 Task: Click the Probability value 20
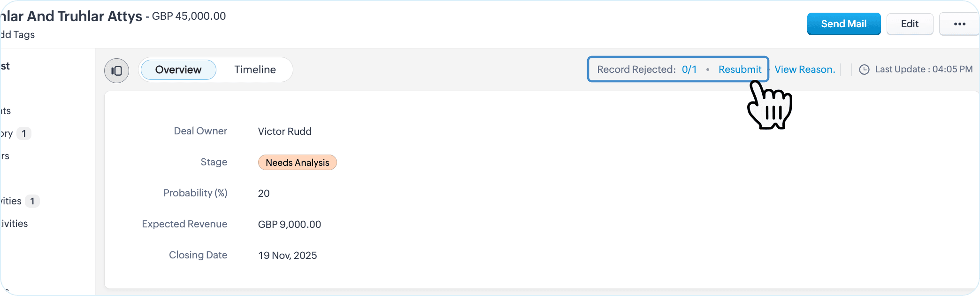pyautogui.click(x=264, y=194)
